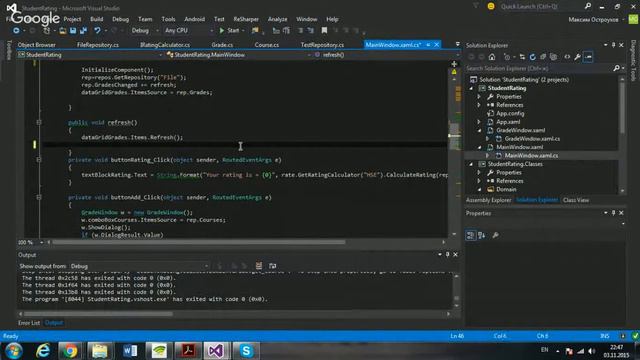Image resolution: width=640 pixels, height=360 pixels.
Task: Click the split editor icon above the scrollbar
Action: coord(454,64)
